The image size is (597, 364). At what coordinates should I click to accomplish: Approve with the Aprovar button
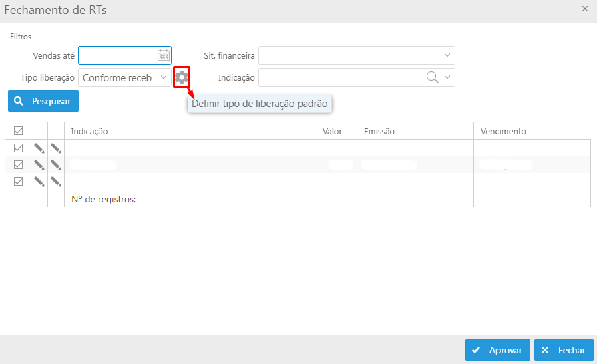[497, 350]
